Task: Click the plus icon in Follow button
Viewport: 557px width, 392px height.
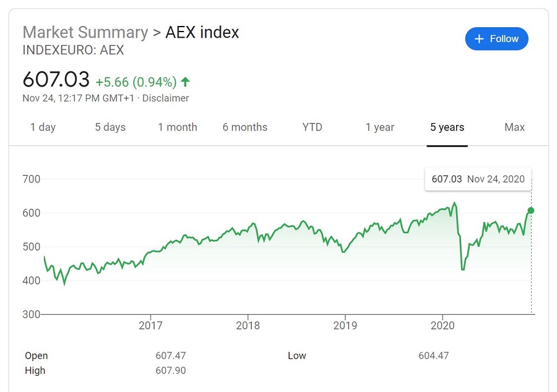Action: click(x=479, y=39)
